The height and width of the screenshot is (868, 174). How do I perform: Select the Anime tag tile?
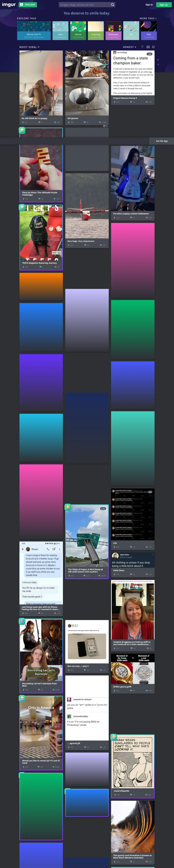78,31
